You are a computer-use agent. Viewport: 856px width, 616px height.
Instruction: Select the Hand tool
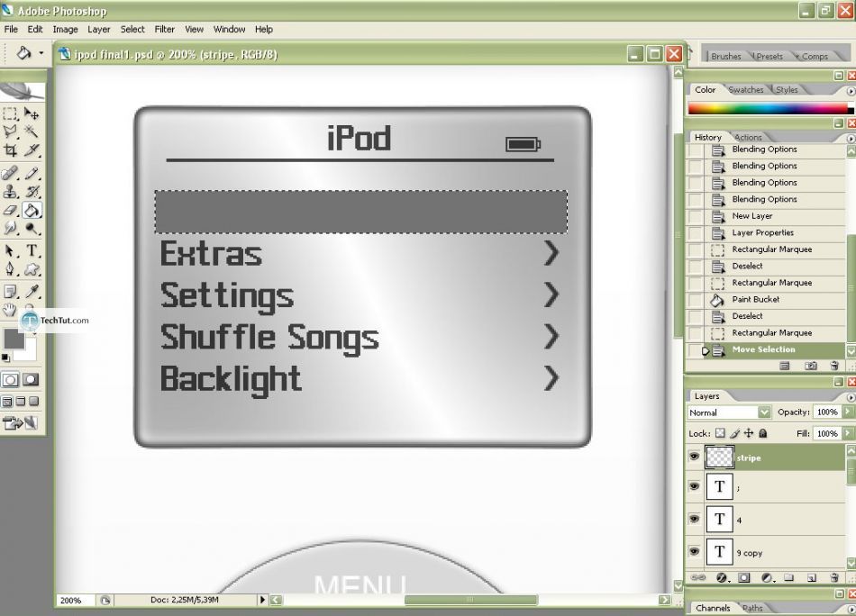click(x=9, y=310)
